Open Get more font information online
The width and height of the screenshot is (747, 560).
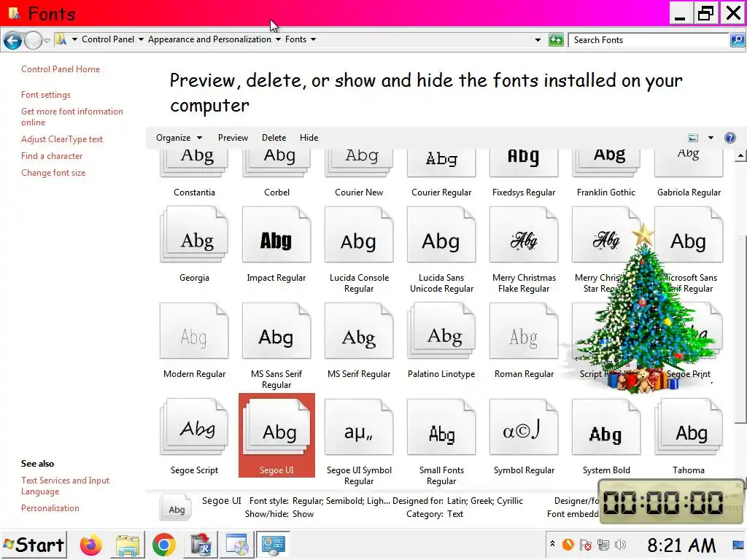72,117
